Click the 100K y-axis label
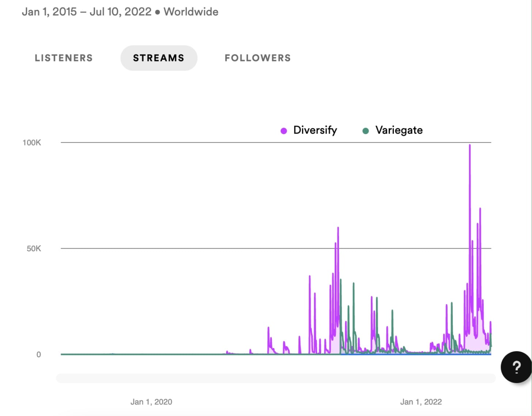This screenshot has width=532, height=416. pos(32,143)
